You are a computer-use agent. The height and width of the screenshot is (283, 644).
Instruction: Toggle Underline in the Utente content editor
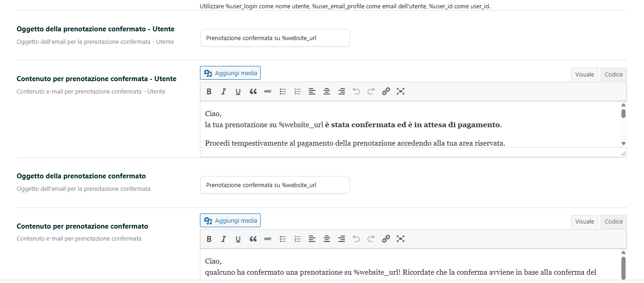[238, 91]
